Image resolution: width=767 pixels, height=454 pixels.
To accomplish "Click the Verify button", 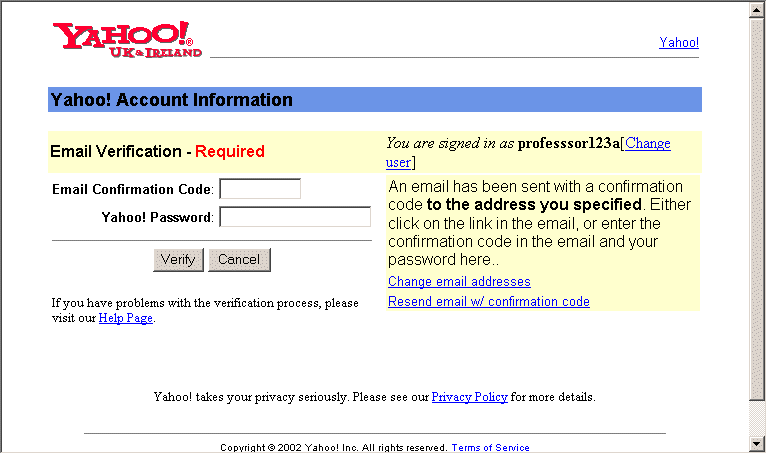I will tap(178, 260).
